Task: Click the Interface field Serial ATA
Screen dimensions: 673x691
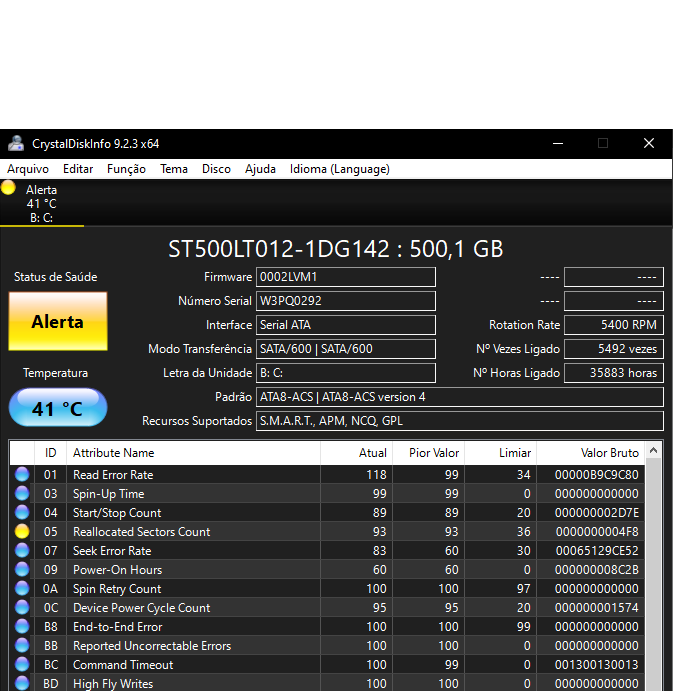Action: 346,325
